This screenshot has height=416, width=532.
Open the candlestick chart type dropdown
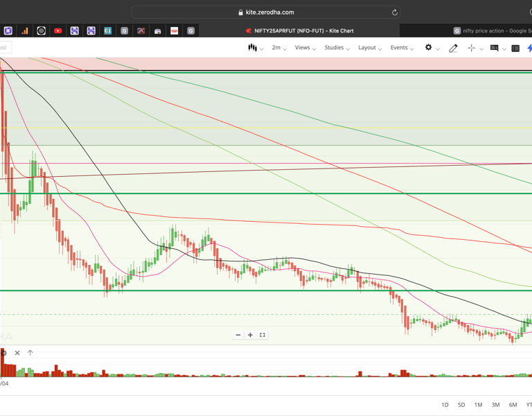coord(256,48)
